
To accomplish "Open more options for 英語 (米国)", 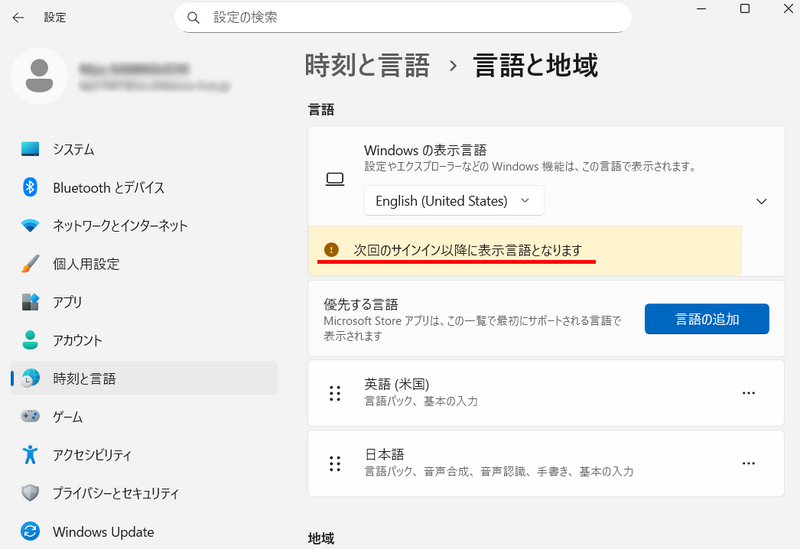I will (x=748, y=393).
